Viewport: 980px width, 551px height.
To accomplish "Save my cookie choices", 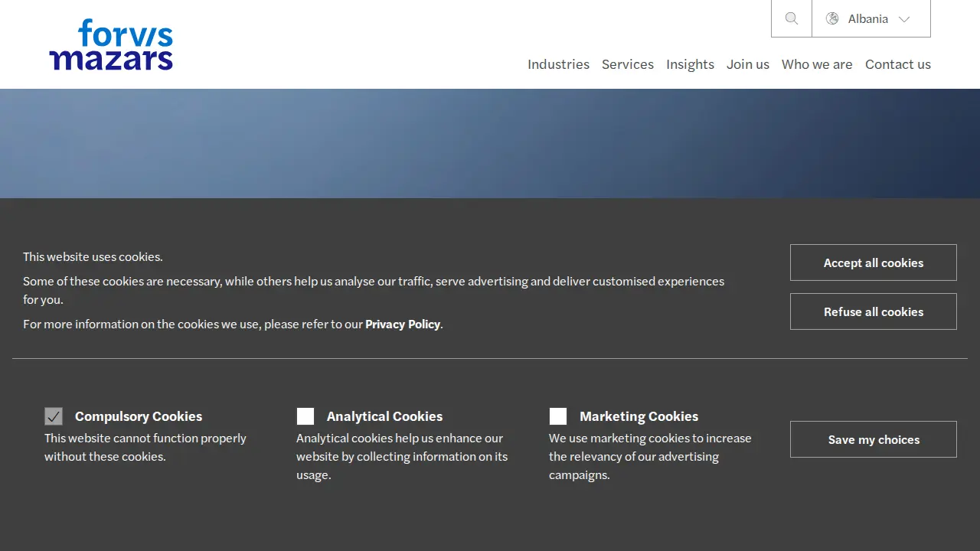I will [x=874, y=439].
